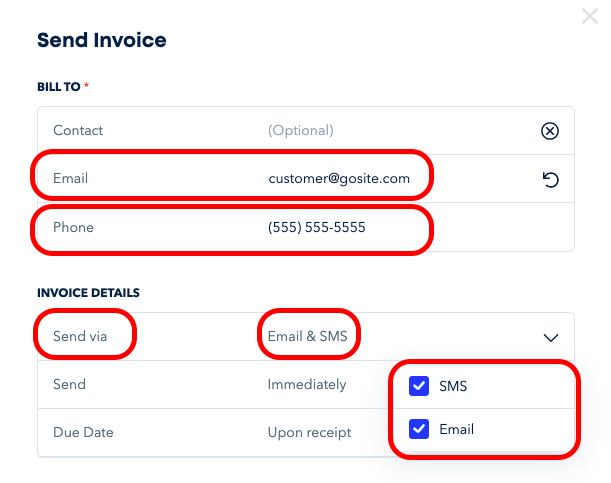
Task: Select the SMS option label in the list
Action: pos(453,386)
